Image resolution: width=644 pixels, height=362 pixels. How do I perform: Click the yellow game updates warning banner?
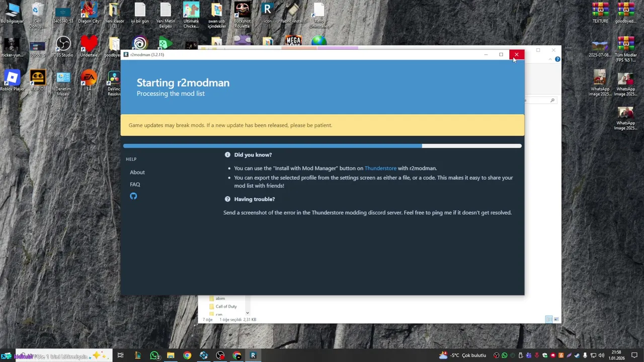point(323,125)
